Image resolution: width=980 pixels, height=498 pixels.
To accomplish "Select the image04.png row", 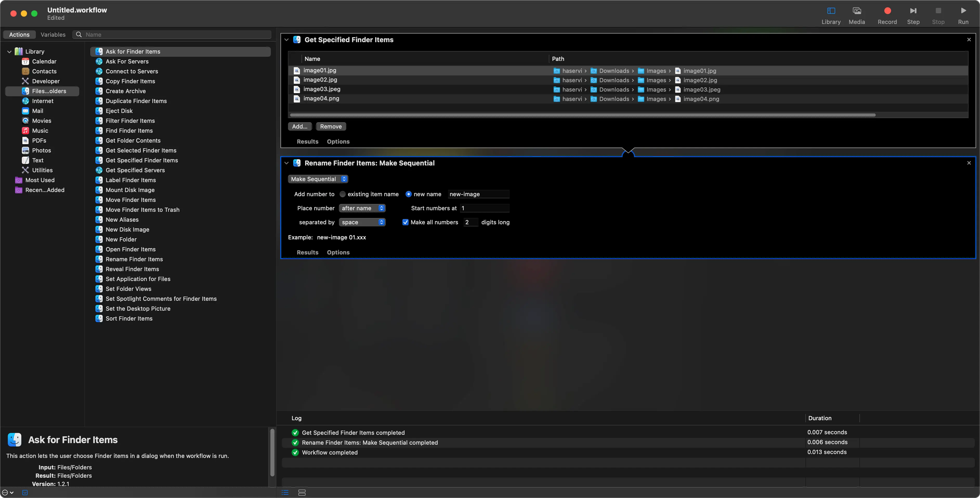I will coord(628,99).
